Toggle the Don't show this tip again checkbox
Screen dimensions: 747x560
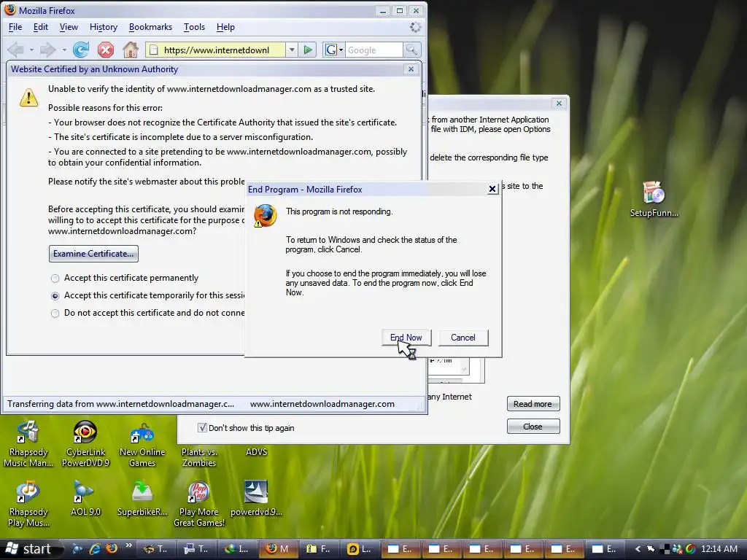(202, 427)
